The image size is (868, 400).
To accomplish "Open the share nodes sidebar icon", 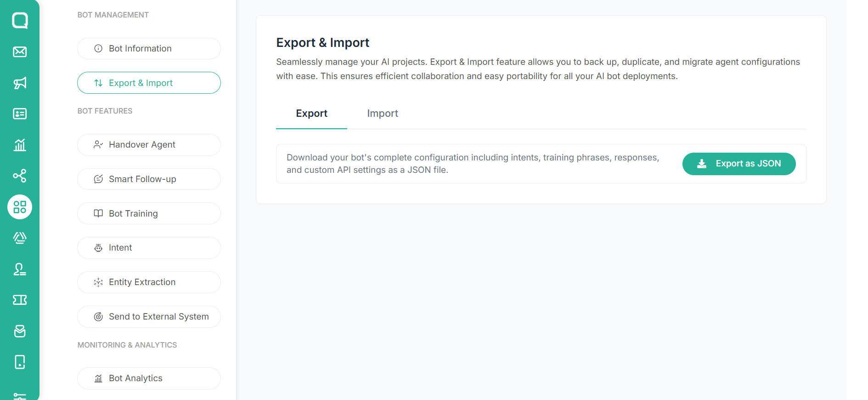I will [x=20, y=176].
